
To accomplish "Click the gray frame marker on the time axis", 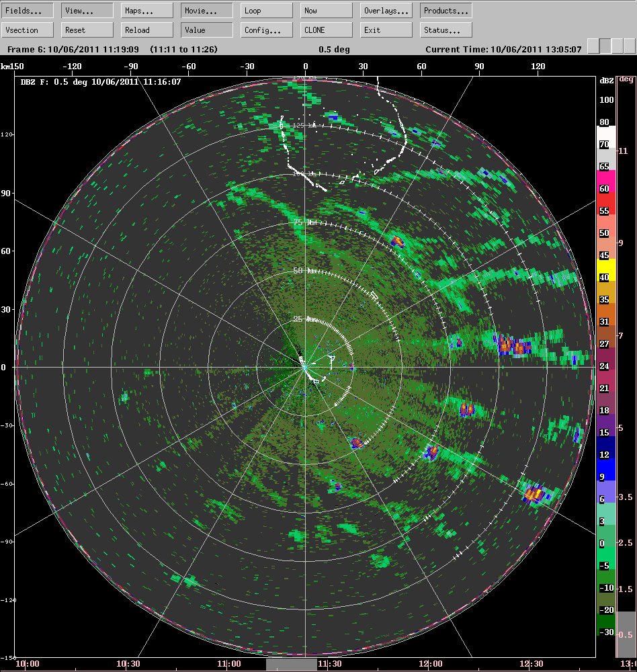I will tap(292, 665).
